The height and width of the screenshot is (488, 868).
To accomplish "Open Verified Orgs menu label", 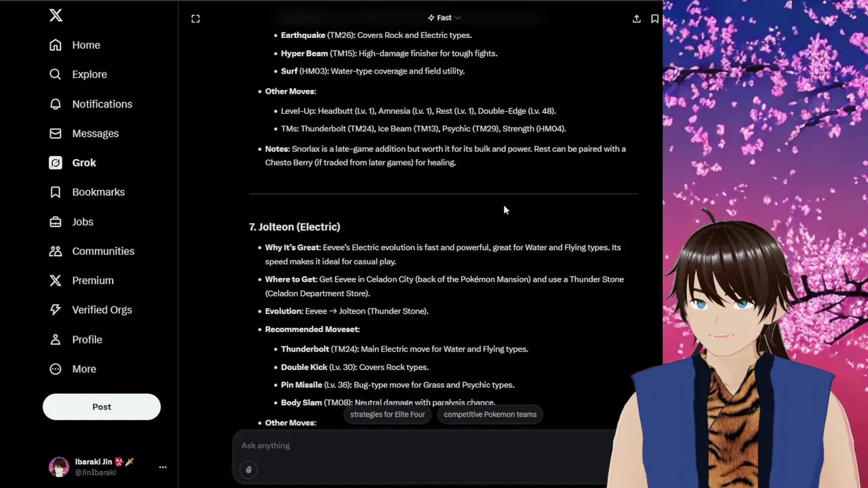I will point(102,310).
